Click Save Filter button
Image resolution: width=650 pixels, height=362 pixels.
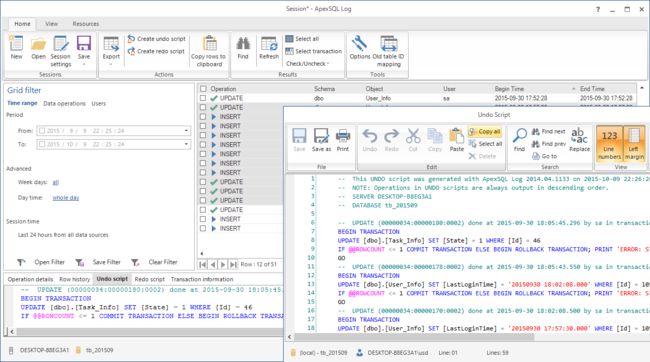pos(98,262)
